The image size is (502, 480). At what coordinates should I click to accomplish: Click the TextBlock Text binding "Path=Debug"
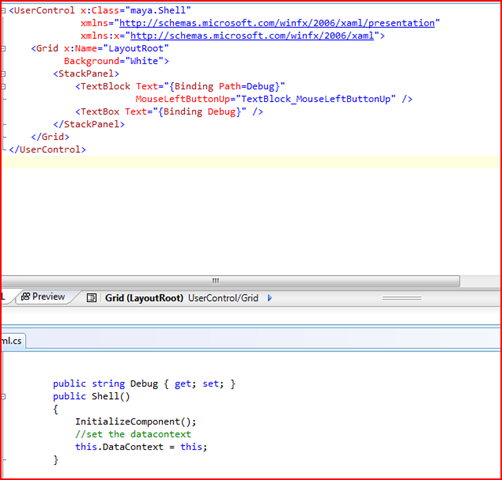pos(246,86)
